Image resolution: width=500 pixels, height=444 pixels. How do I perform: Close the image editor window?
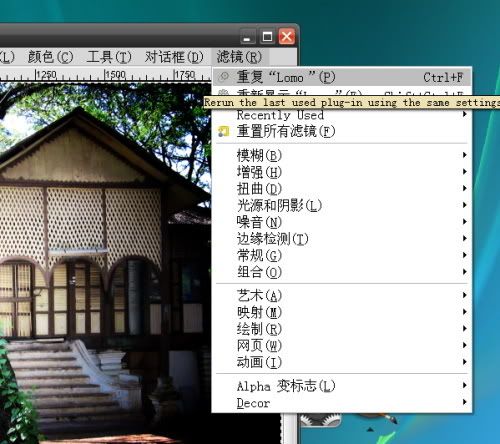pyautogui.click(x=287, y=37)
